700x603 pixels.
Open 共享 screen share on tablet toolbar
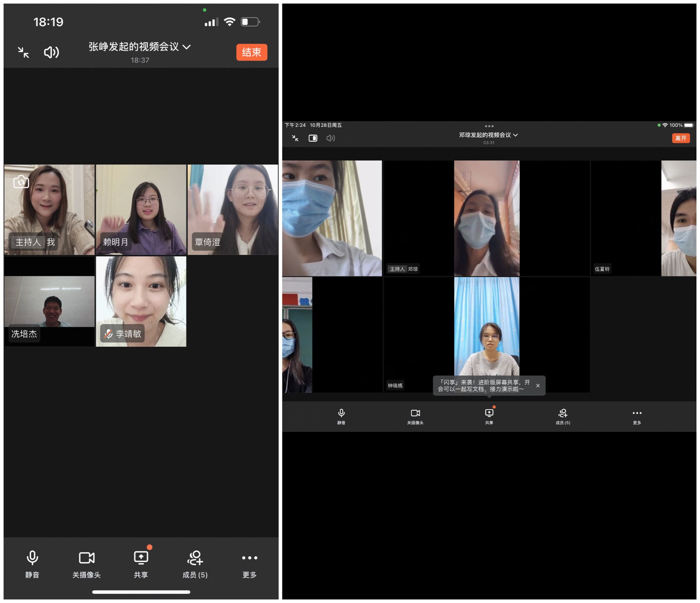489,416
